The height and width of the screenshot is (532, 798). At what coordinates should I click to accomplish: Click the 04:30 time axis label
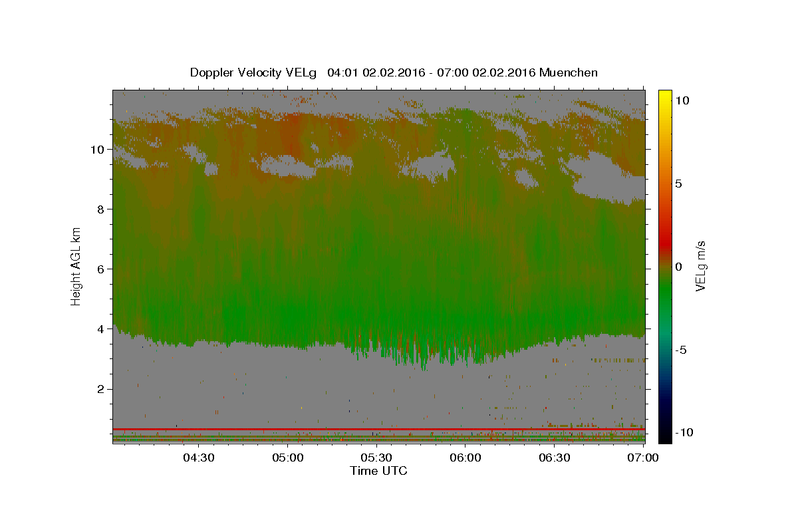[x=198, y=458]
